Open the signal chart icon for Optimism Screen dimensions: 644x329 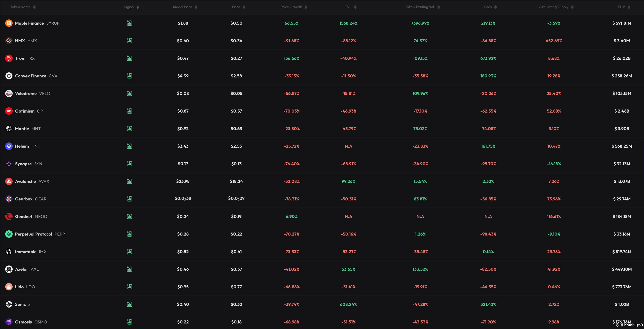[129, 111]
